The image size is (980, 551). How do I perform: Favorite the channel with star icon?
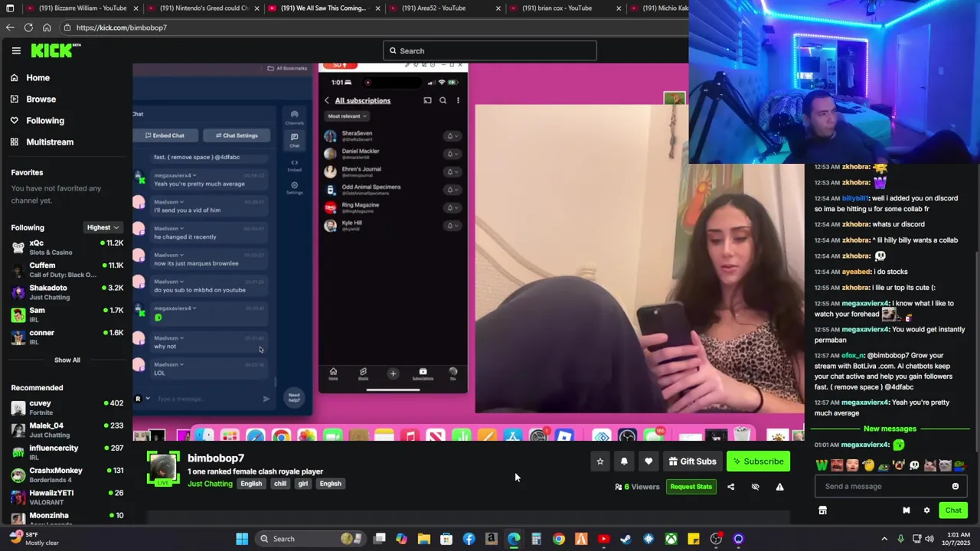[x=600, y=461]
